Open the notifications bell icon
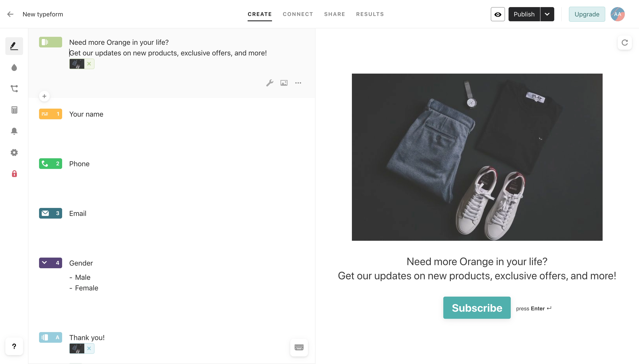 pos(14,131)
